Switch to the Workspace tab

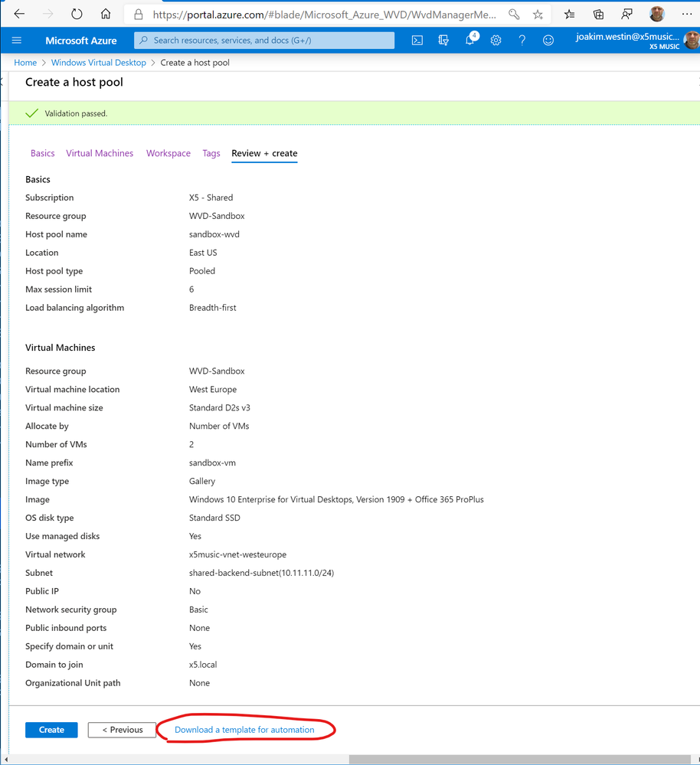coord(168,153)
